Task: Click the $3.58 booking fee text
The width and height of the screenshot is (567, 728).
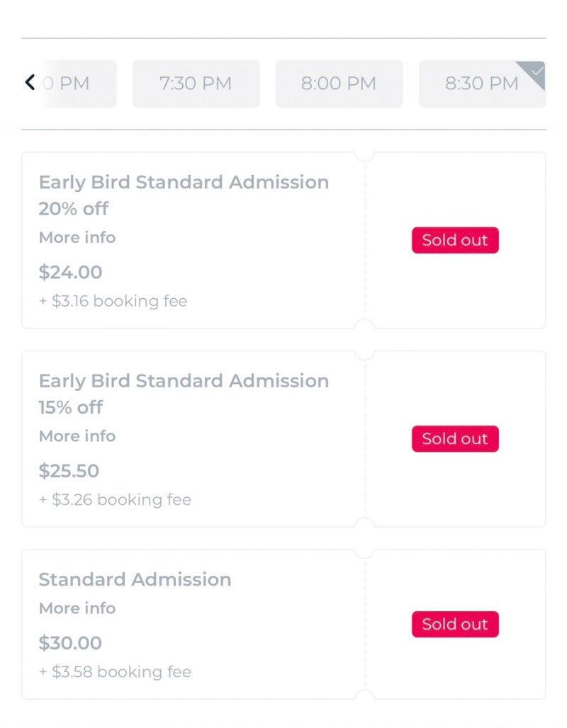Action: 115,671
